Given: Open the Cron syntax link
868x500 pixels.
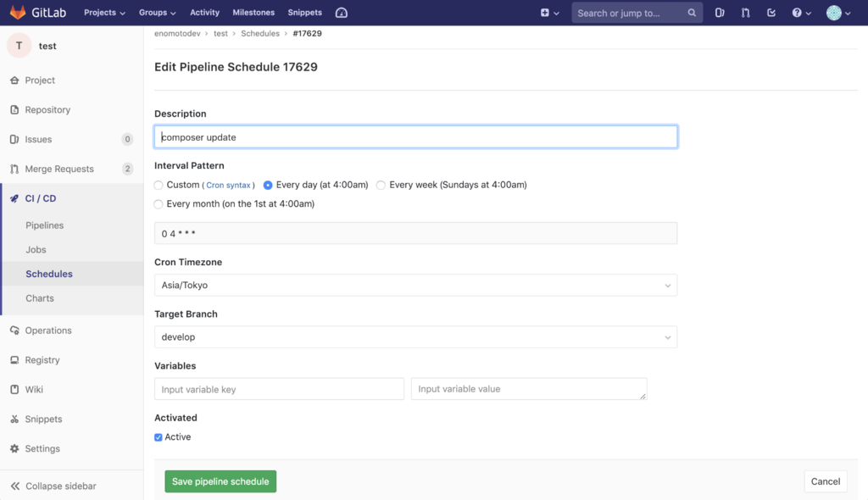Looking at the screenshot, I should coord(228,186).
